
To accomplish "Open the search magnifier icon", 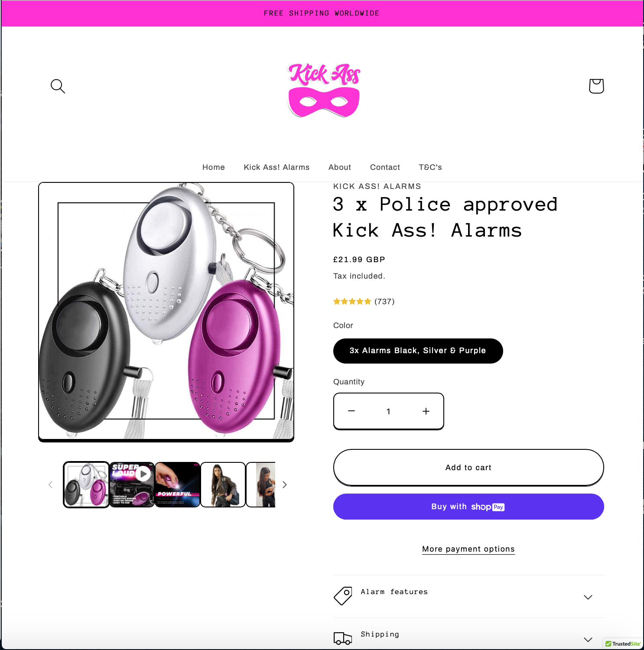I will pos(58,86).
